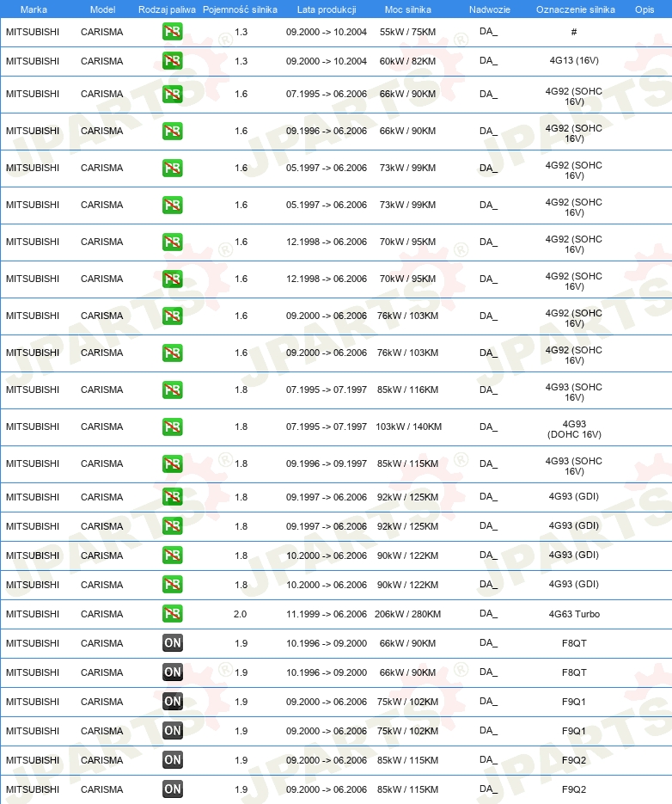Click the Rodzaj paliwa column header
The image size is (672, 804).
(x=167, y=9)
